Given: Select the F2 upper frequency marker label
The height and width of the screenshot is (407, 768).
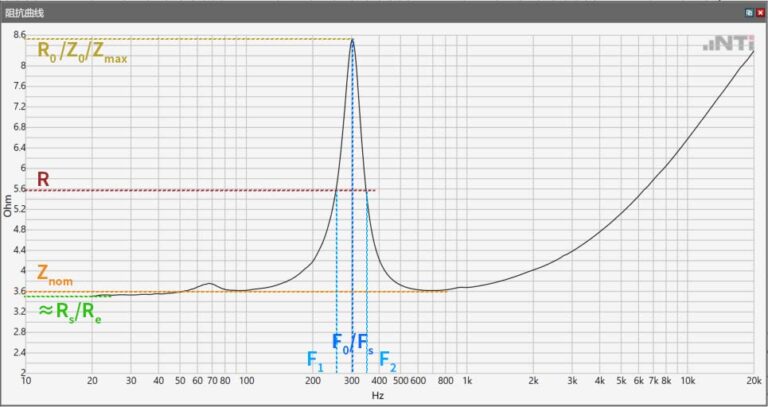Looking at the screenshot, I should tap(388, 359).
